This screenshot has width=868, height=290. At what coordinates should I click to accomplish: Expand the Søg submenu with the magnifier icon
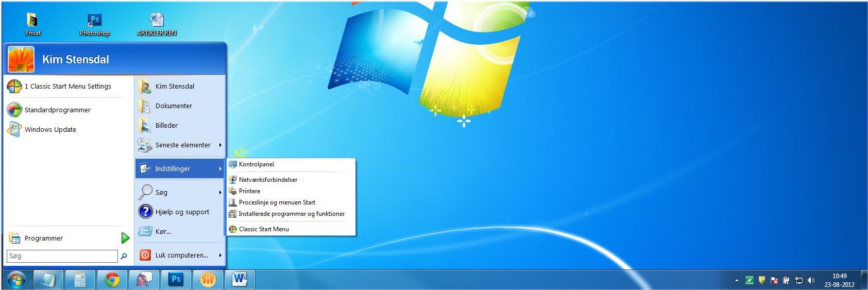[x=180, y=192]
